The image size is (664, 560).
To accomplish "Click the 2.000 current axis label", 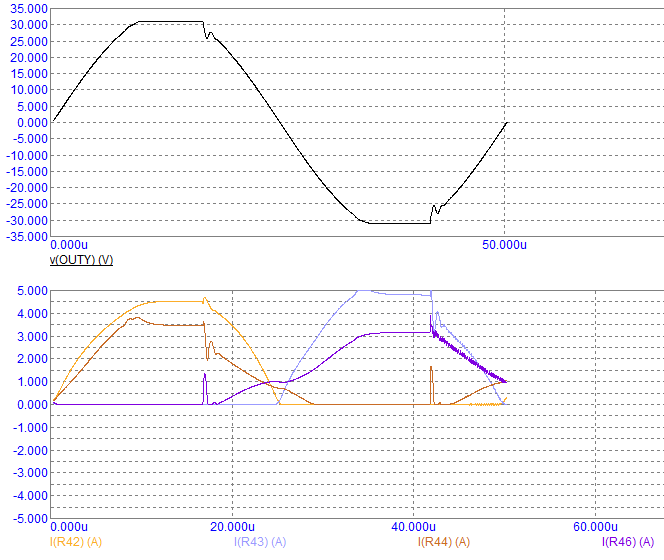I will point(32,359).
